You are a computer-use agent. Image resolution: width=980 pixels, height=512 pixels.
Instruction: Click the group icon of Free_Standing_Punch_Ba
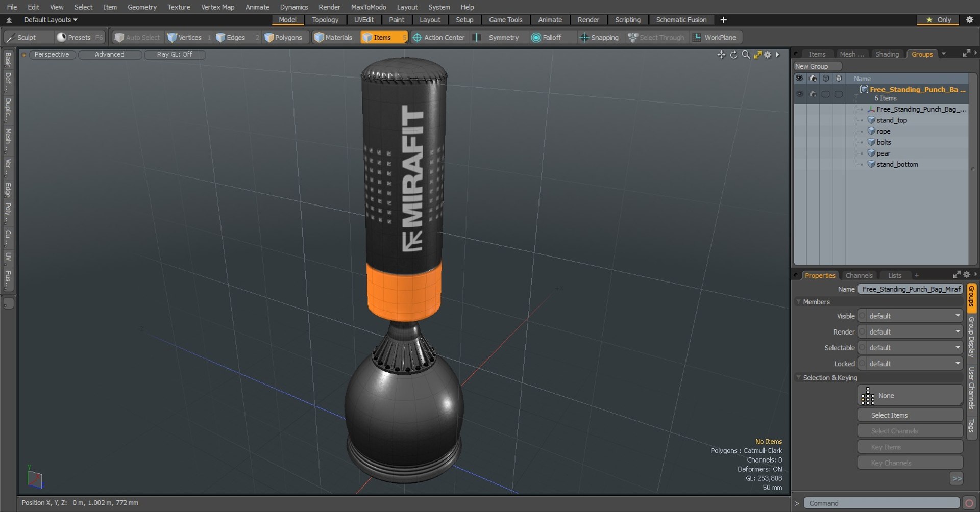[x=864, y=90]
